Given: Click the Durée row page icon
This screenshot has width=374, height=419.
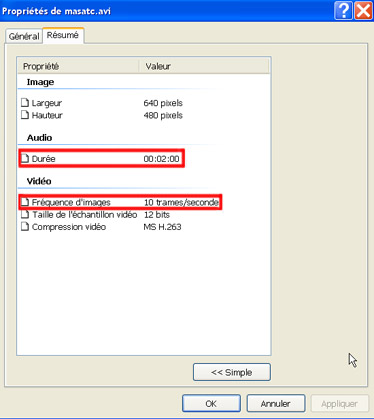Looking at the screenshot, I should pos(25,158).
